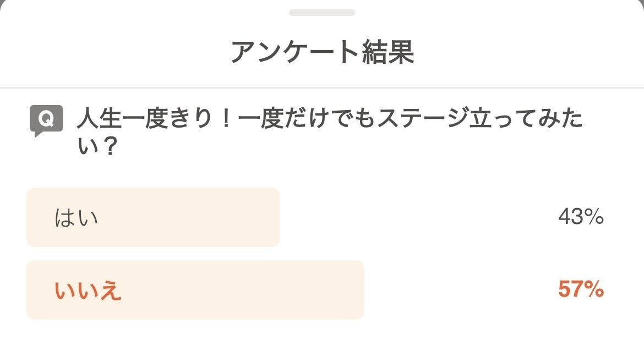Image resolution: width=644 pixels, height=345 pixels.
Task: Click the word ステージ in the question
Action: click(x=451, y=119)
